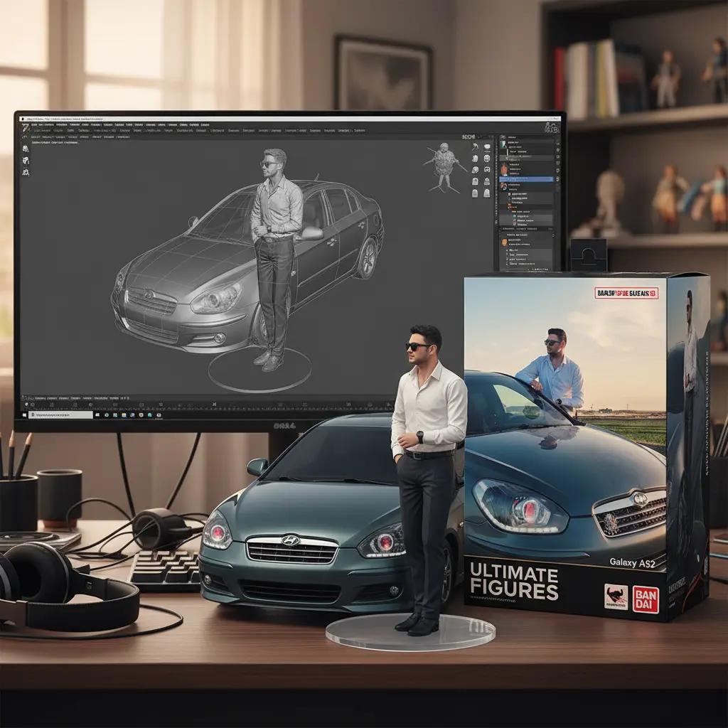Pick the round smiley-face brush in brush grid

(487, 159)
